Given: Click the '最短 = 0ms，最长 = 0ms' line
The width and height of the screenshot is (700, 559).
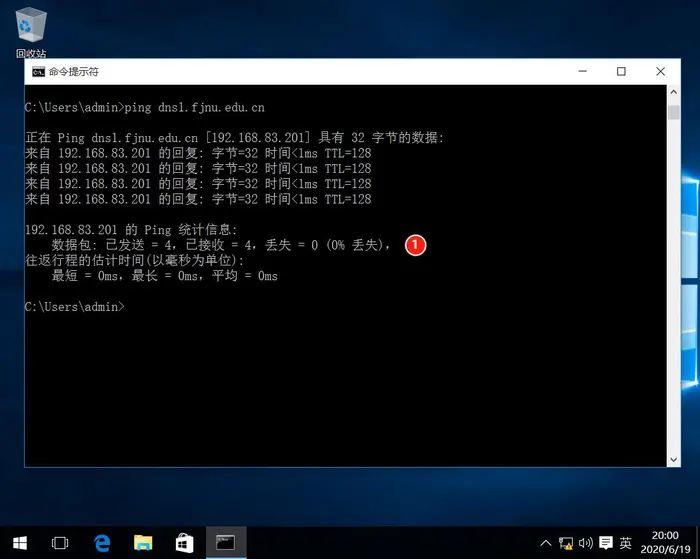Looking at the screenshot, I should (164, 276).
